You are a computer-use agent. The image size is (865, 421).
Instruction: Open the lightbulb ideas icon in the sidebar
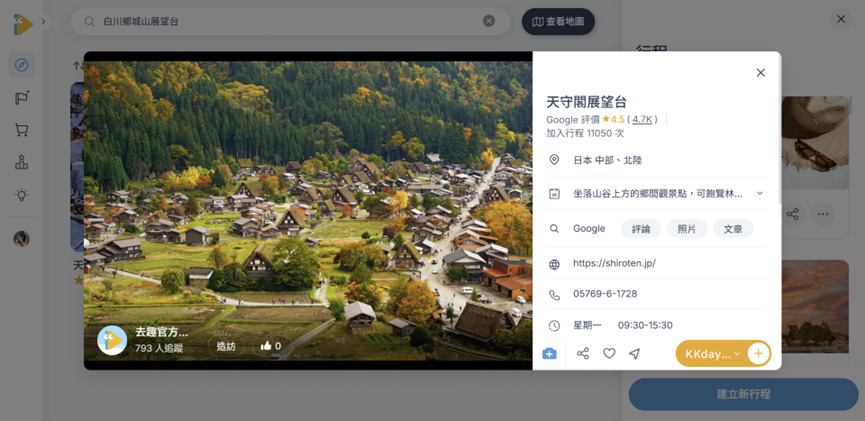click(22, 194)
